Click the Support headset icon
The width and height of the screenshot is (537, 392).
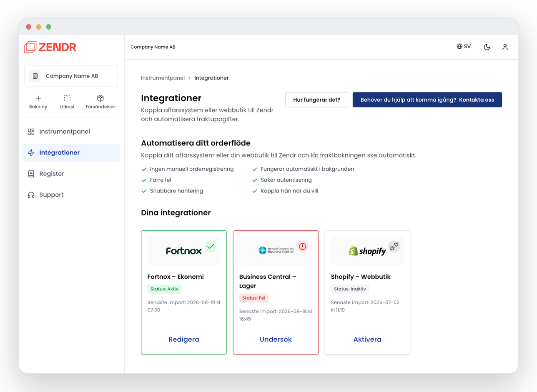[x=31, y=195]
